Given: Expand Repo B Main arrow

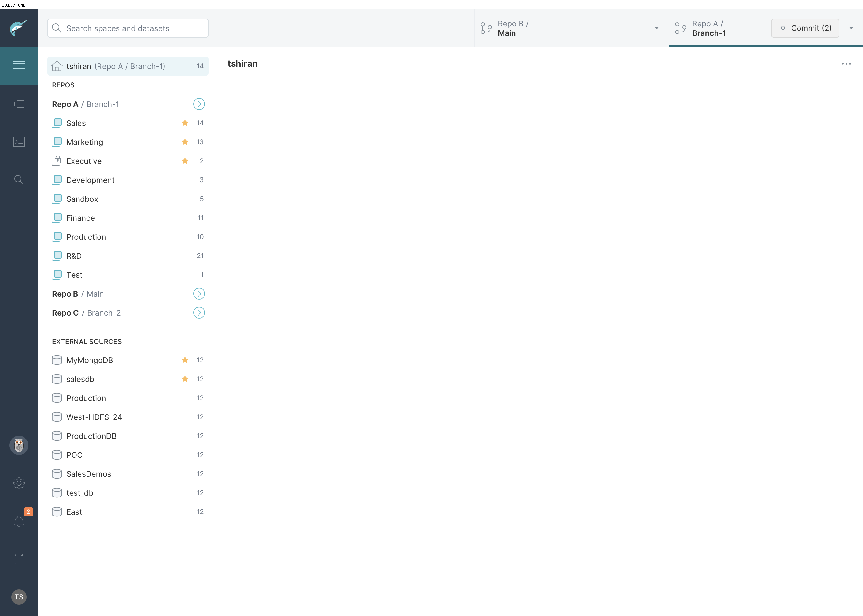Looking at the screenshot, I should click(199, 294).
